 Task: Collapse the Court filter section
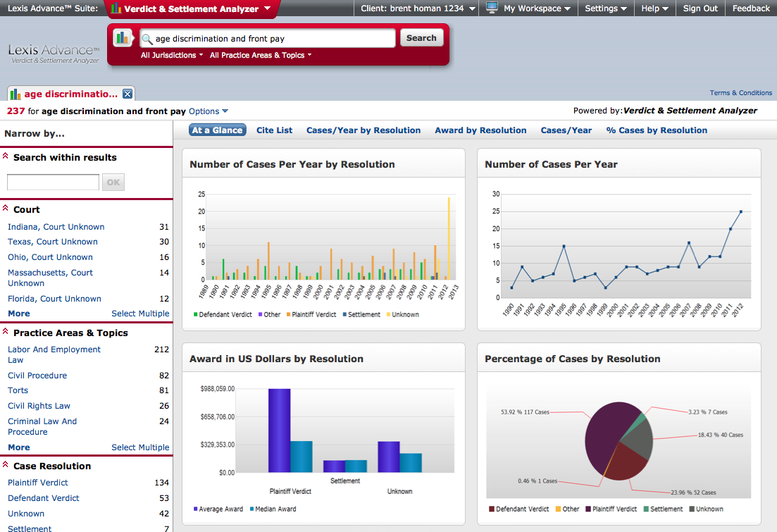pos(6,209)
